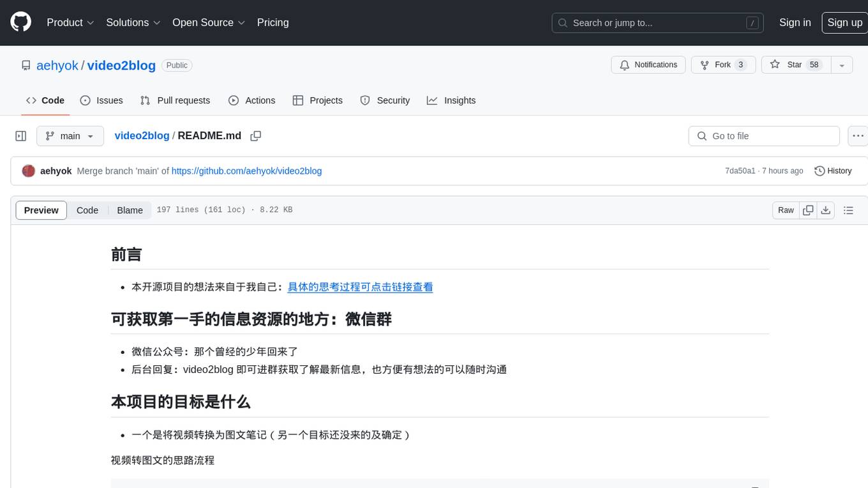Open the Security tab

coord(385,100)
